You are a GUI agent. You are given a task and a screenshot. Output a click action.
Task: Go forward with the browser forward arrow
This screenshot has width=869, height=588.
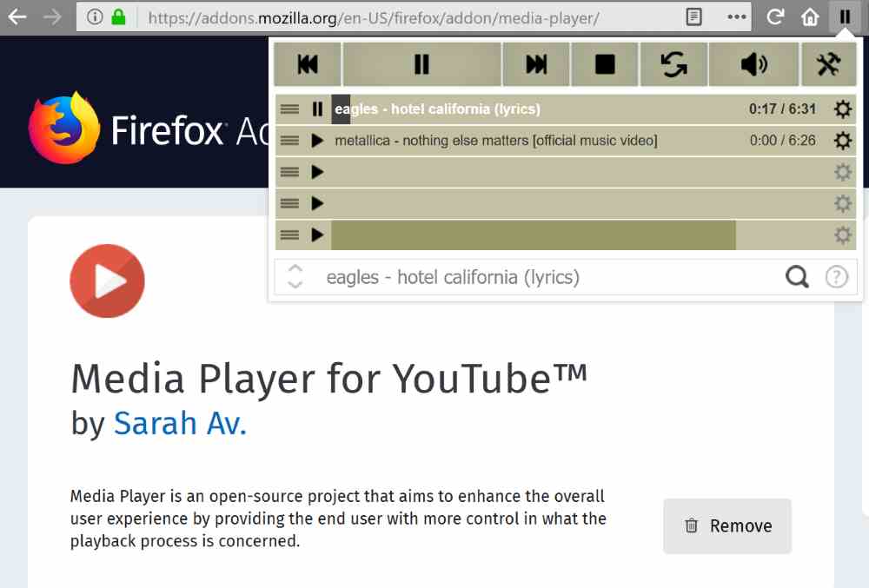pos(53,17)
